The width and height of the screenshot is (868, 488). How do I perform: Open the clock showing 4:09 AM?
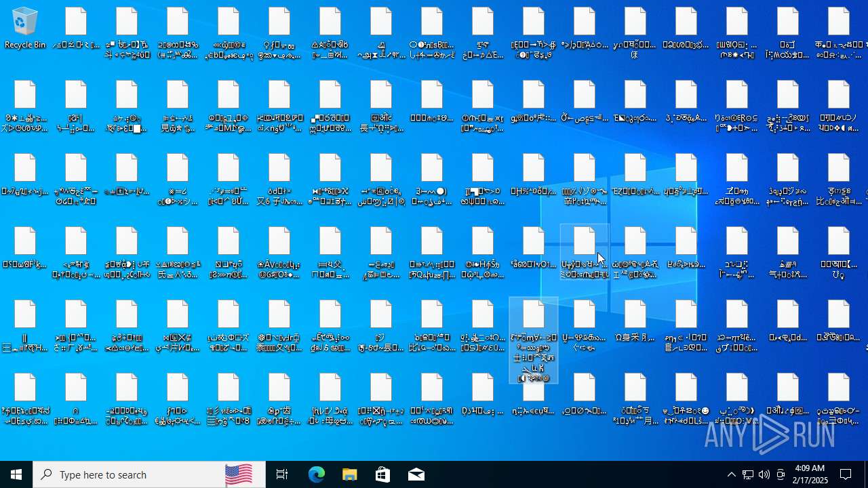coord(809,474)
